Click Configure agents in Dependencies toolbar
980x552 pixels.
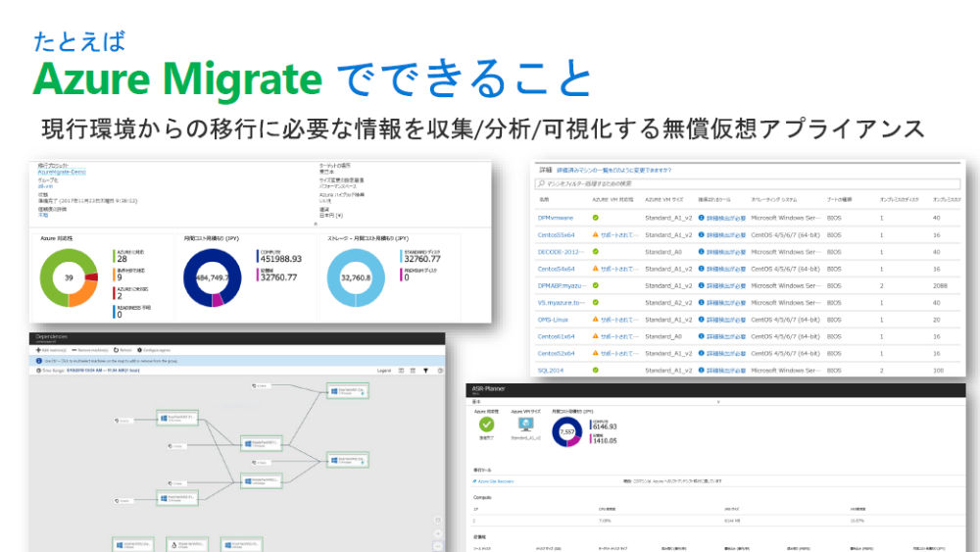154,350
